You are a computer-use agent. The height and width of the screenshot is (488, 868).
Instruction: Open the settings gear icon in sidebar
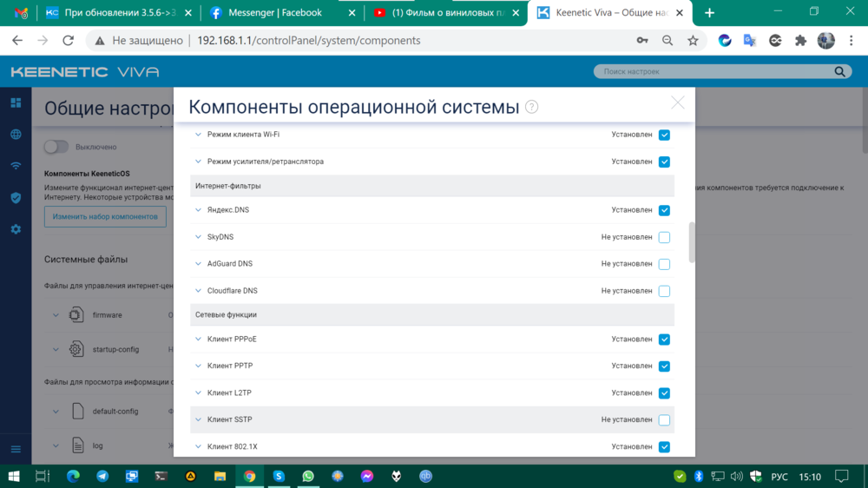pyautogui.click(x=16, y=229)
